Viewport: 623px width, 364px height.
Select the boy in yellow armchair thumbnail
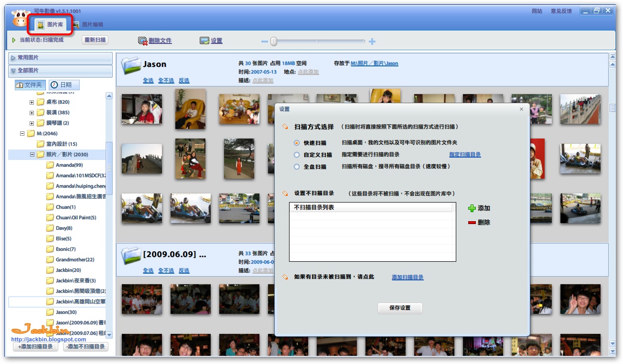coord(191,109)
